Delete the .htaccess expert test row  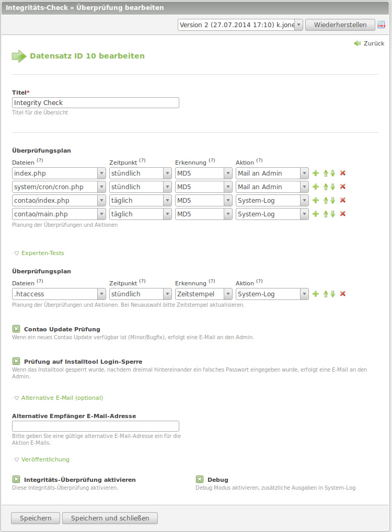coord(343,294)
